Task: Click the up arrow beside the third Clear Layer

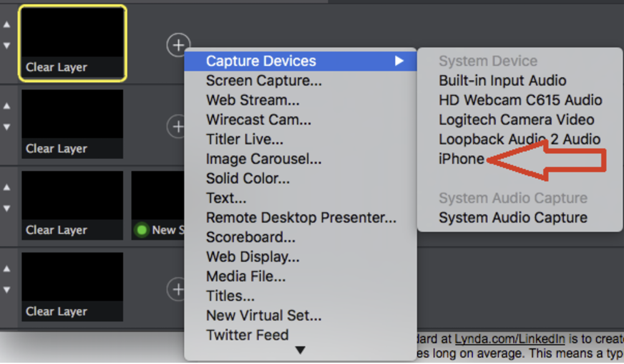Action: 6,186
